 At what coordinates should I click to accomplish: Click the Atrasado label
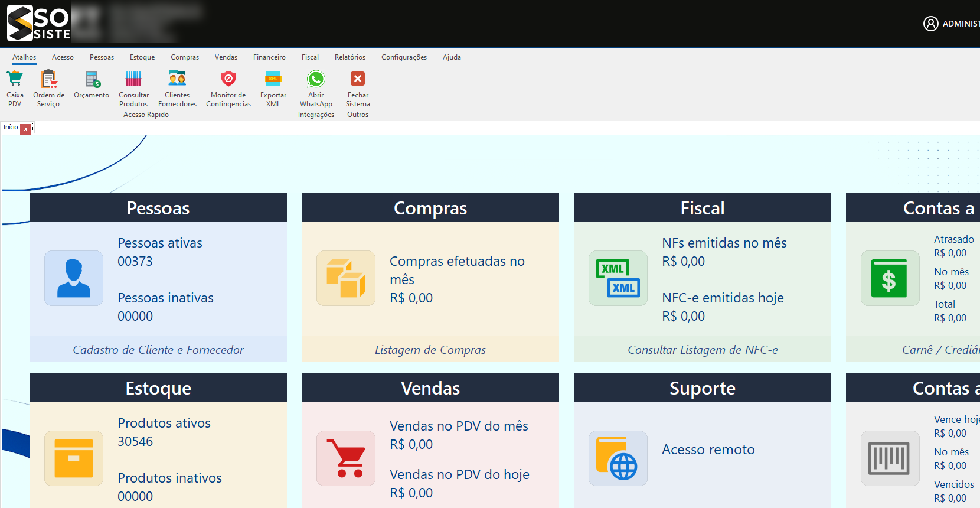coord(954,239)
